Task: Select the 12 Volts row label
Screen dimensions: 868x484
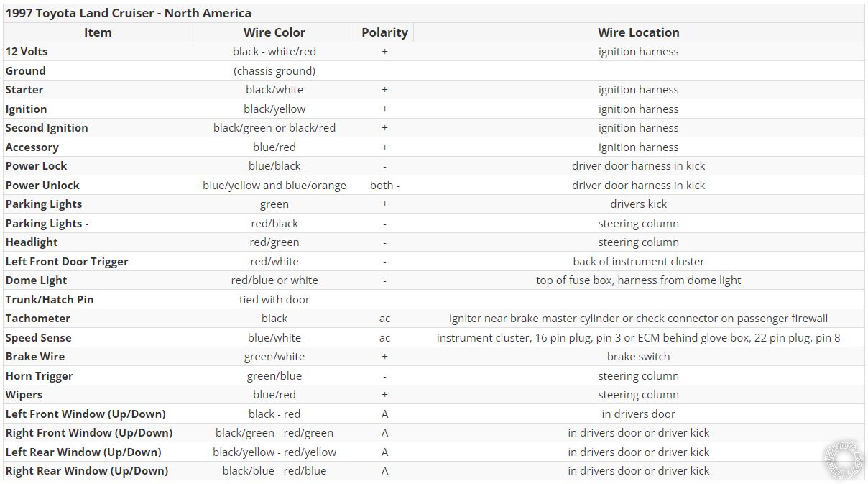Action: [x=27, y=52]
